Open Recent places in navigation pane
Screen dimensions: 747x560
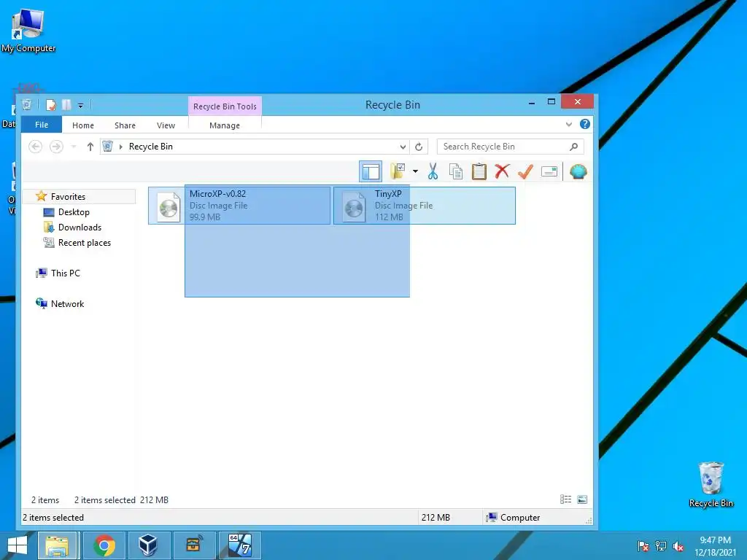[85, 242]
